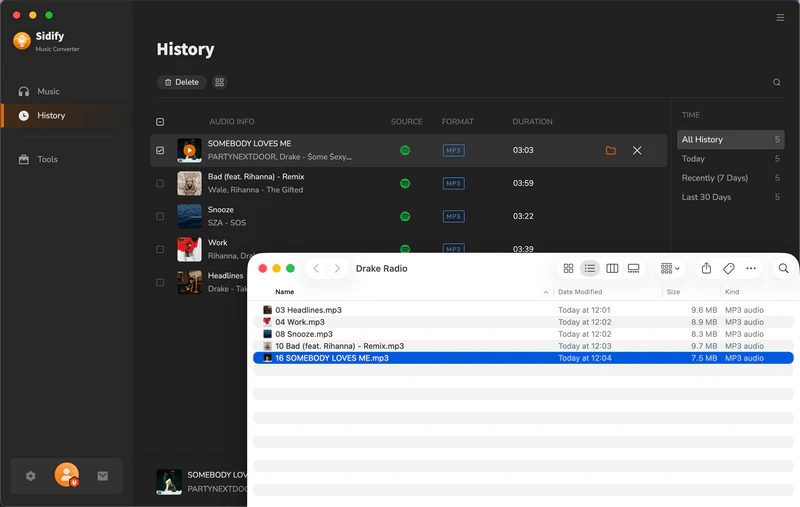The image size is (800, 507).
Task: Click Bad (feat. Rihanna) album thumbnail
Action: (x=189, y=183)
